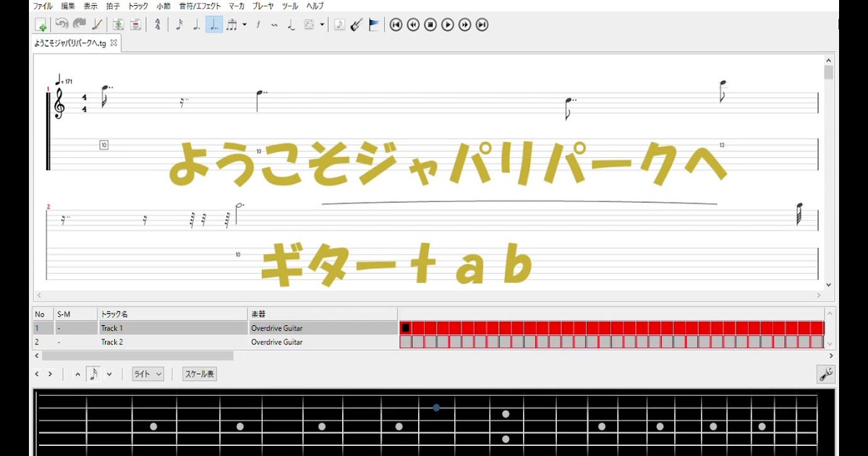Click the スケール表 button
The height and width of the screenshot is (456, 868).
200,374
